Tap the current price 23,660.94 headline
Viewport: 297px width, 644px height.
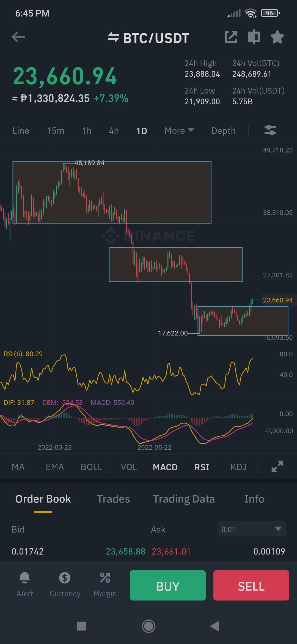[65, 76]
